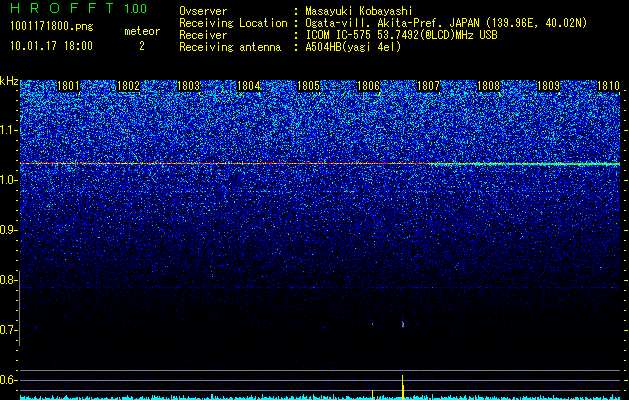Click the grey vertical range bar on frequency axis
The width and height of the screenshot is (629, 400).
click(20, 308)
